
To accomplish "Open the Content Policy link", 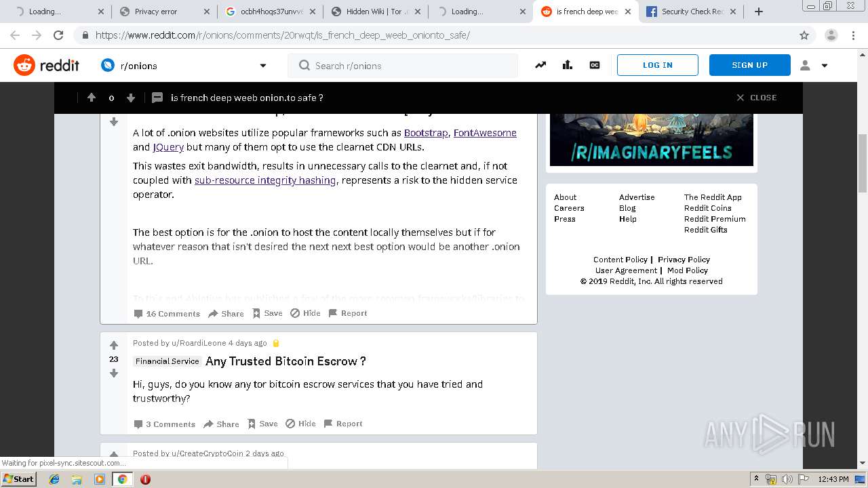I will (620, 260).
